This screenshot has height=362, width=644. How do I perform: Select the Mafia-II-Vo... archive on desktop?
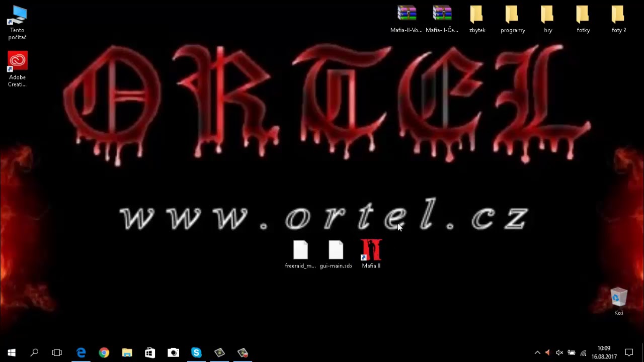(407, 20)
